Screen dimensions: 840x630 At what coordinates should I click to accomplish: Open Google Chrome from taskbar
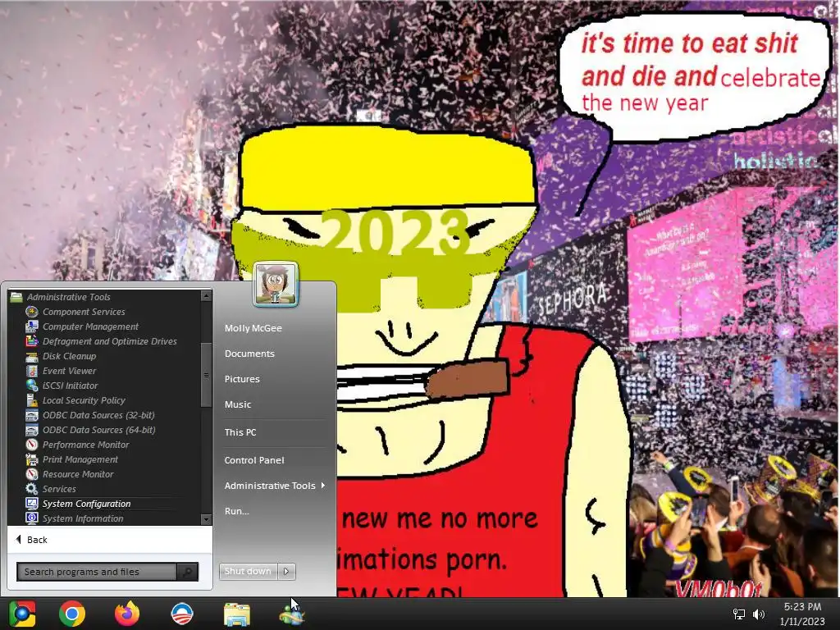point(72,614)
